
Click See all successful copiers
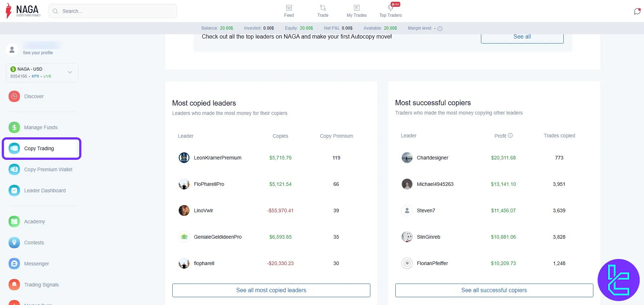click(494, 290)
